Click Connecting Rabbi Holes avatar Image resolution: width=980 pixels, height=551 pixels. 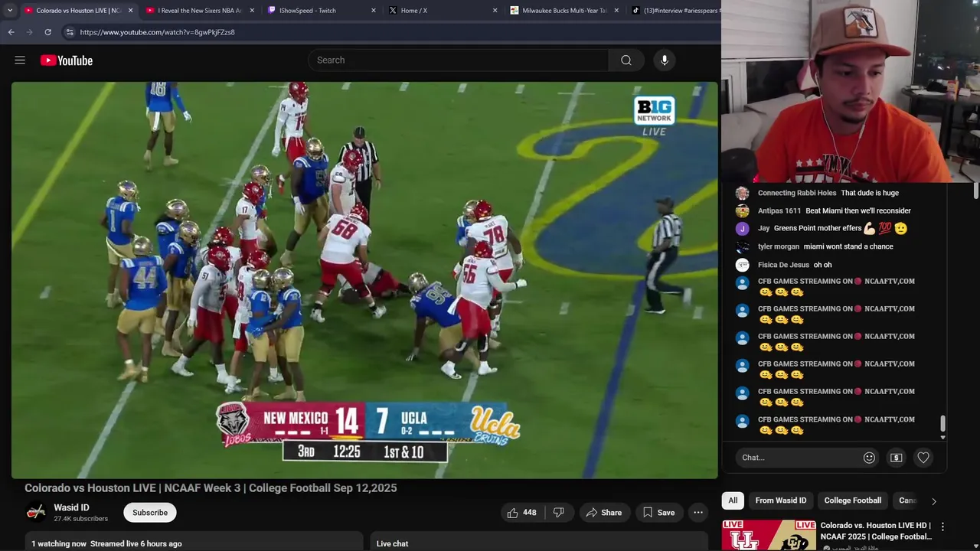click(x=742, y=194)
